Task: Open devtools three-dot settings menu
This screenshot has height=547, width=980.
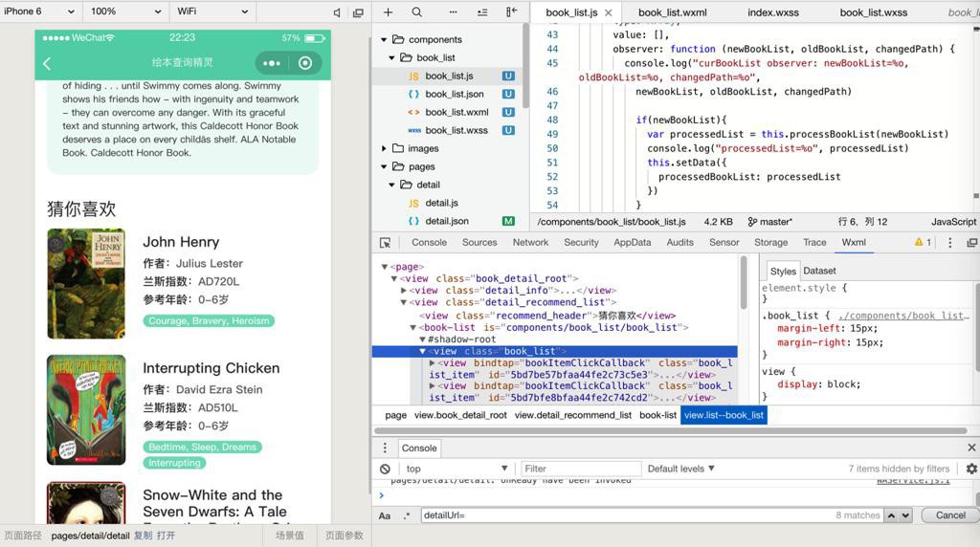Action: click(x=950, y=242)
